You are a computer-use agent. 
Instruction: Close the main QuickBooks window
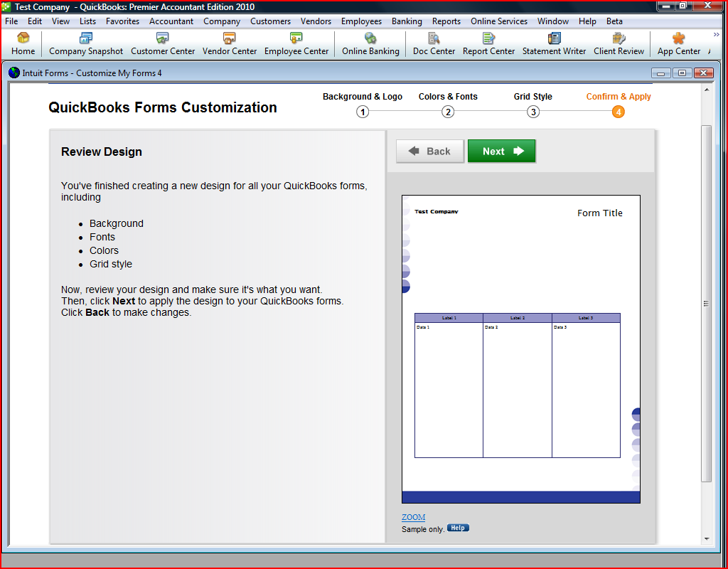click(709, 6)
